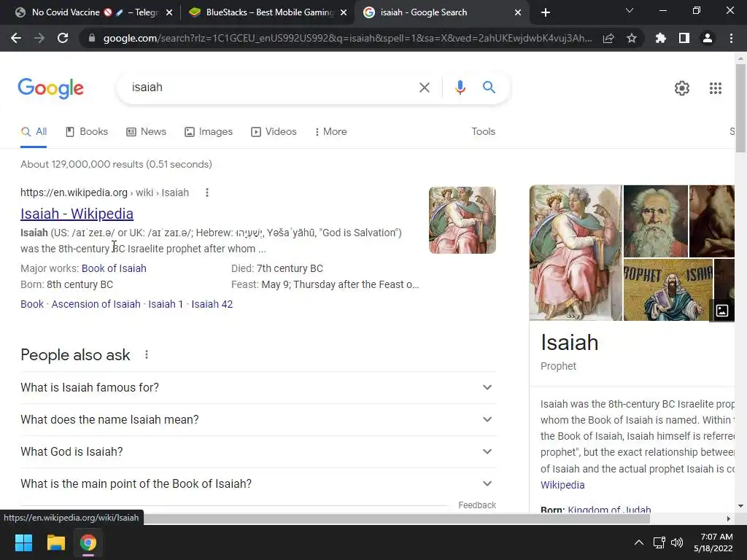Open the Isaiah 42 sublink
The height and width of the screenshot is (560, 747).
(212, 304)
